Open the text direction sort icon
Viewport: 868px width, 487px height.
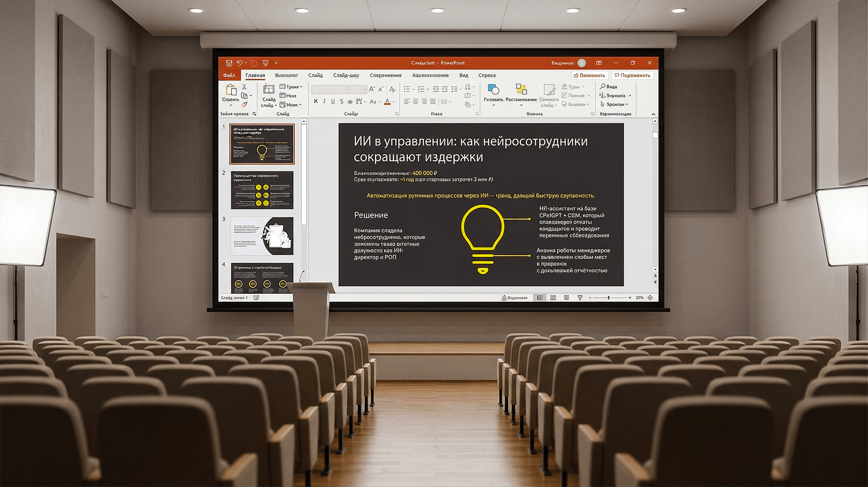coord(468,87)
